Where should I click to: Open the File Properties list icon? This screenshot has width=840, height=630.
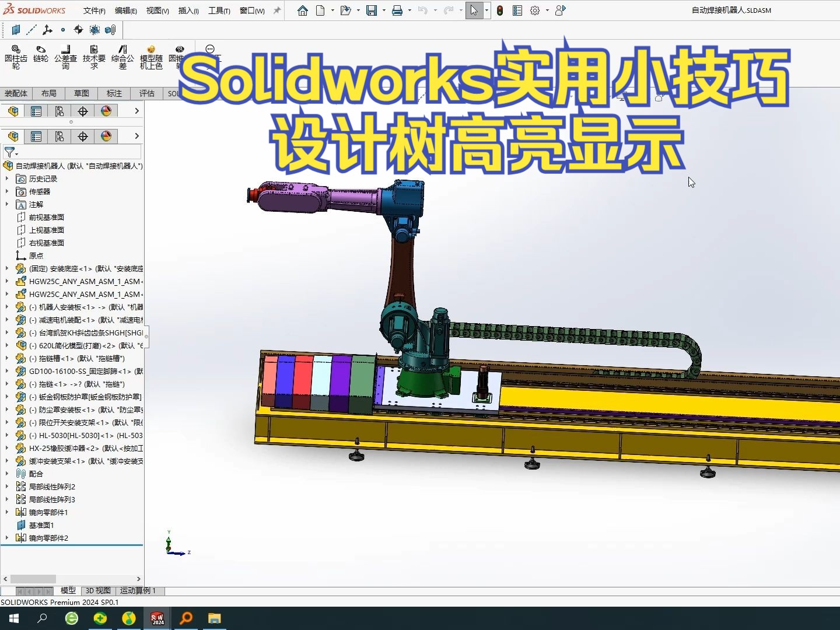tap(517, 10)
